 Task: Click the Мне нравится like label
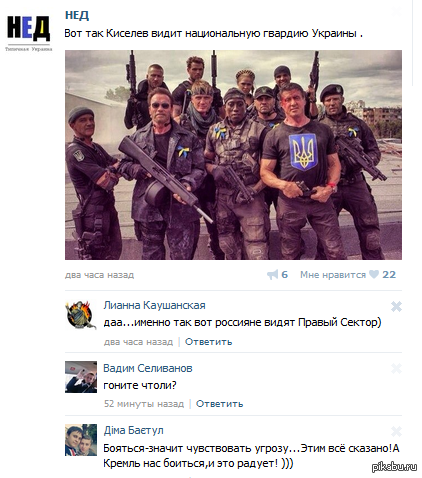pos(333,275)
